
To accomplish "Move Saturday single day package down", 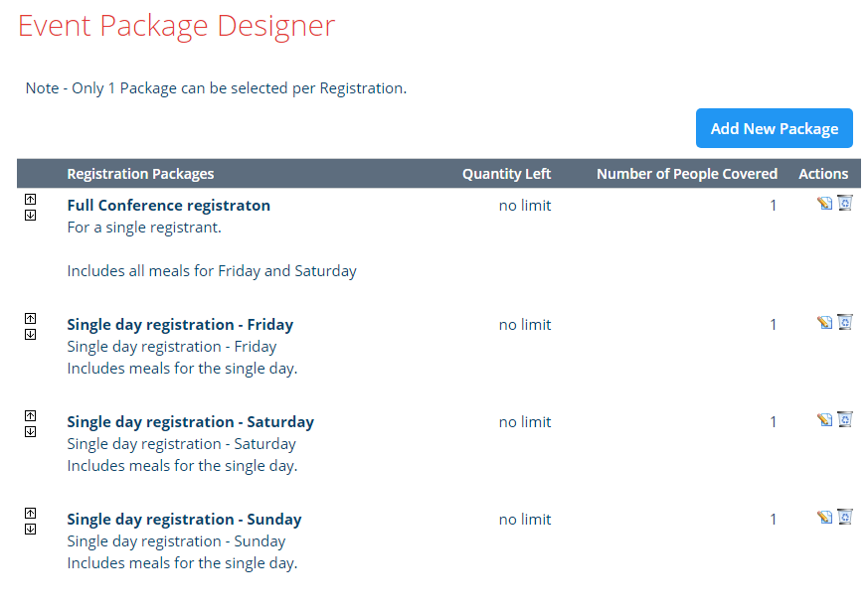I will 30,431.
